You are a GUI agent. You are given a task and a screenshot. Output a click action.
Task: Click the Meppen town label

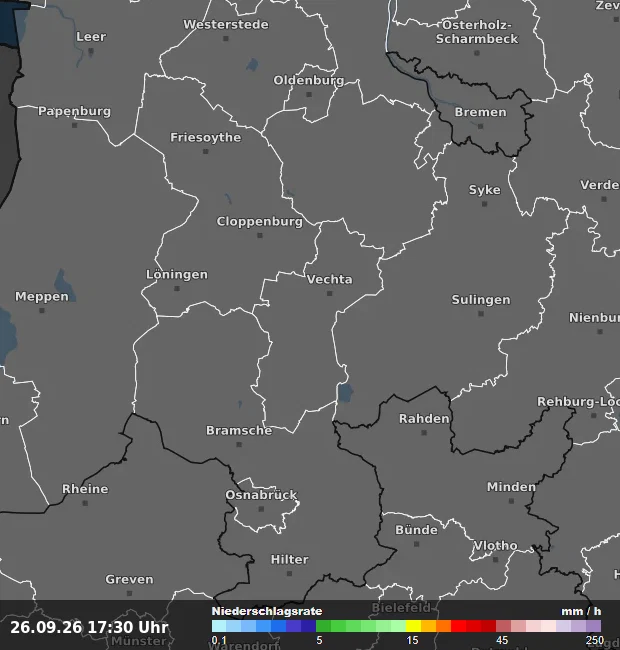(x=42, y=296)
